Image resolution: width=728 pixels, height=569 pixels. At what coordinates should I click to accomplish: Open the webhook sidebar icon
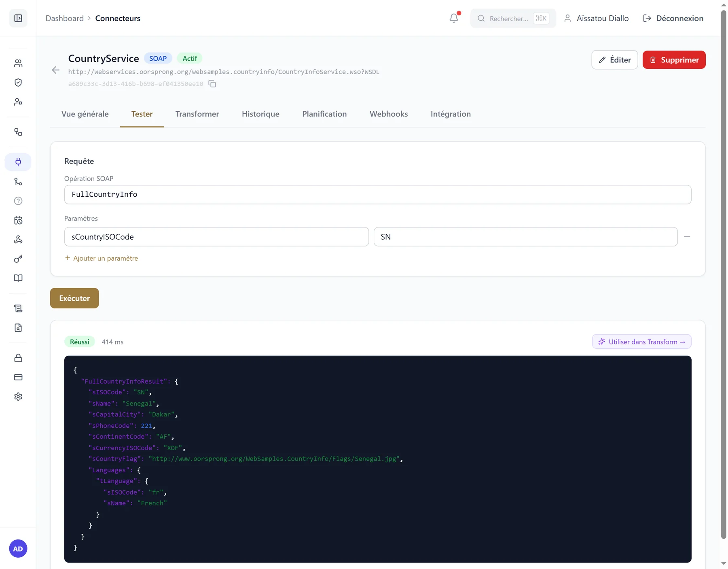click(x=18, y=240)
